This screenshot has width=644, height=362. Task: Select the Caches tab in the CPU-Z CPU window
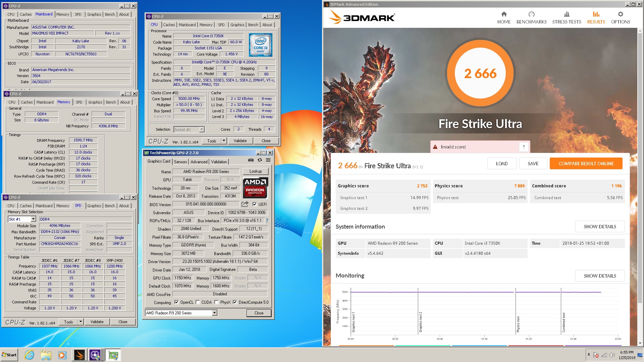click(x=169, y=25)
